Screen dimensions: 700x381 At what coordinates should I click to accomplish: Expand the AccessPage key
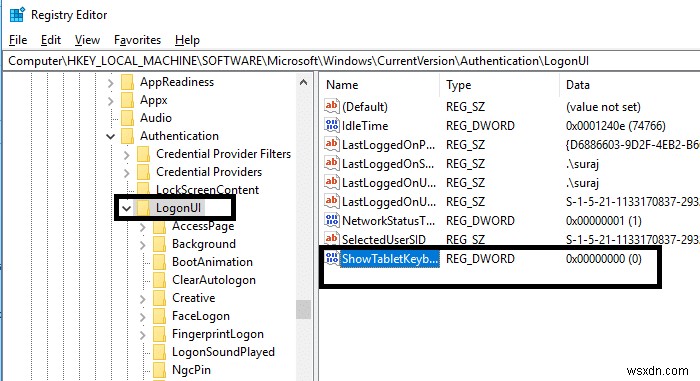142,227
